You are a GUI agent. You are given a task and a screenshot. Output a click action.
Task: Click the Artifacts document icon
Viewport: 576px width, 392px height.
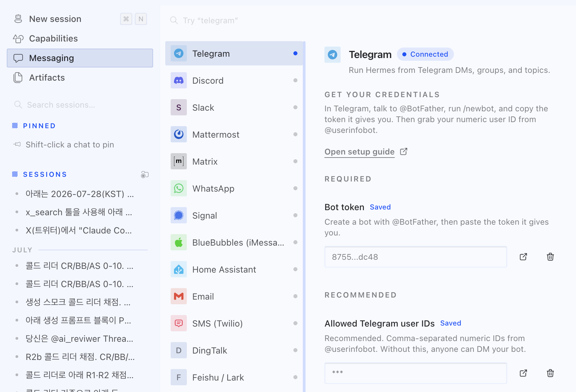tap(18, 78)
